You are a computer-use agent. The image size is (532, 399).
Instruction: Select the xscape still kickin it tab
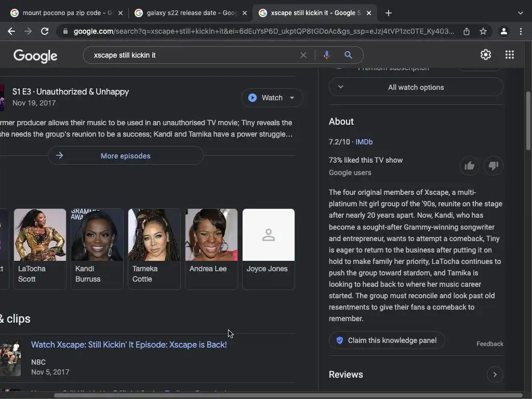coord(314,13)
